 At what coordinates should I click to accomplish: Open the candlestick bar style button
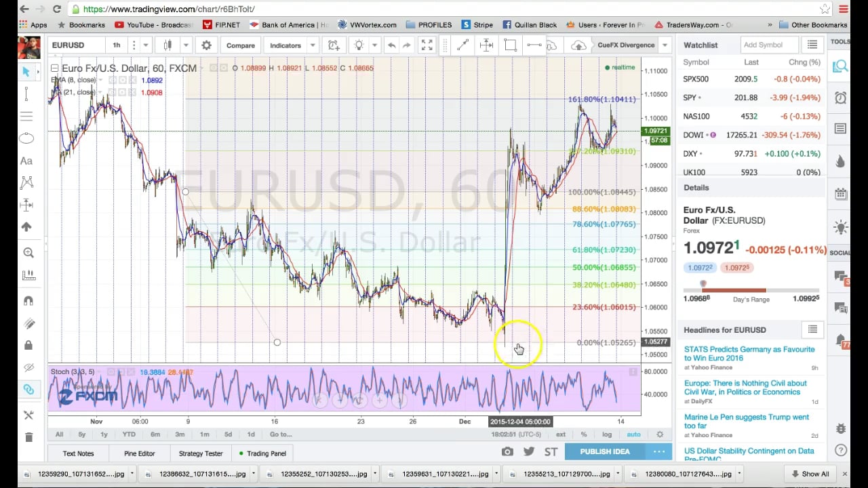[167, 45]
